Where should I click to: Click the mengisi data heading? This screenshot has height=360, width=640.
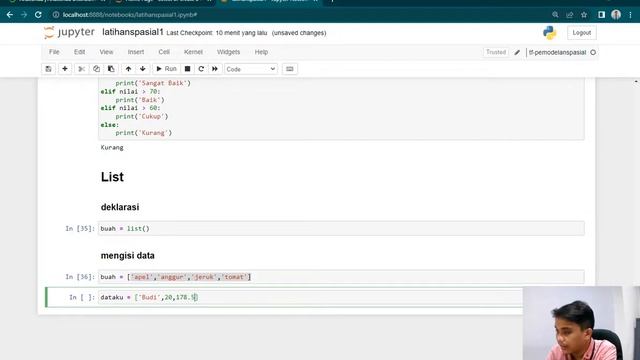click(127, 256)
